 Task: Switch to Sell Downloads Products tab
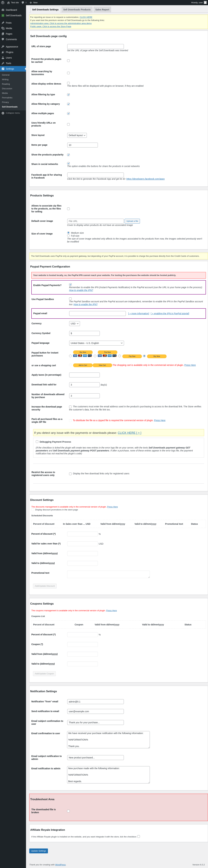[77, 10]
